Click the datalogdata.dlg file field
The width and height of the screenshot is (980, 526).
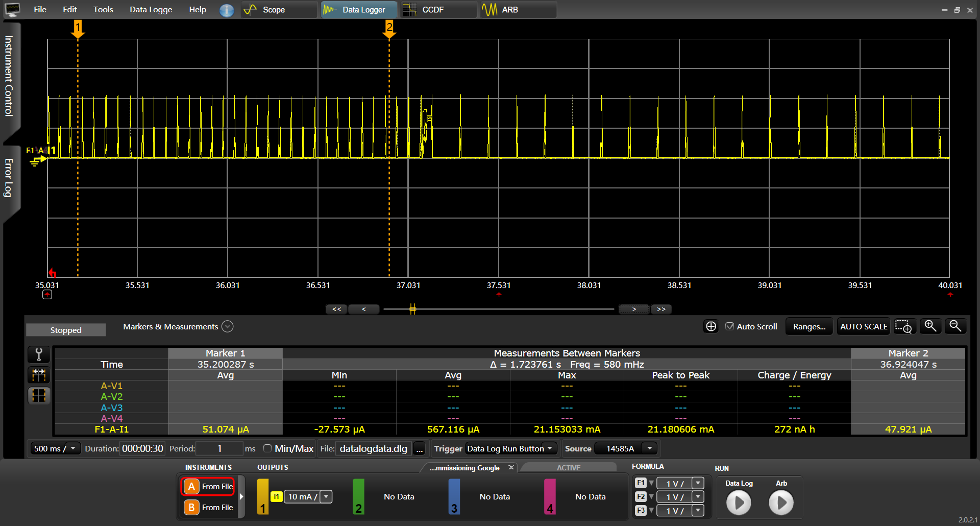click(373, 448)
